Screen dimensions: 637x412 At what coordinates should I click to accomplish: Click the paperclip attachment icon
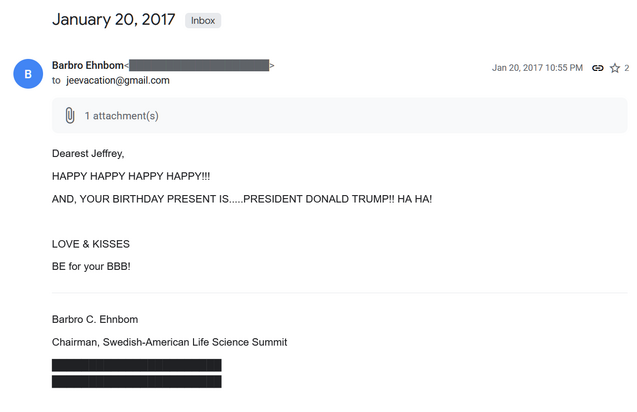69,116
